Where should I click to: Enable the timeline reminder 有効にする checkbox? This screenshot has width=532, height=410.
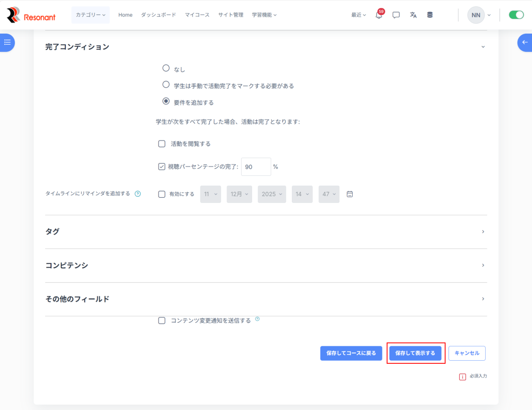coord(162,194)
